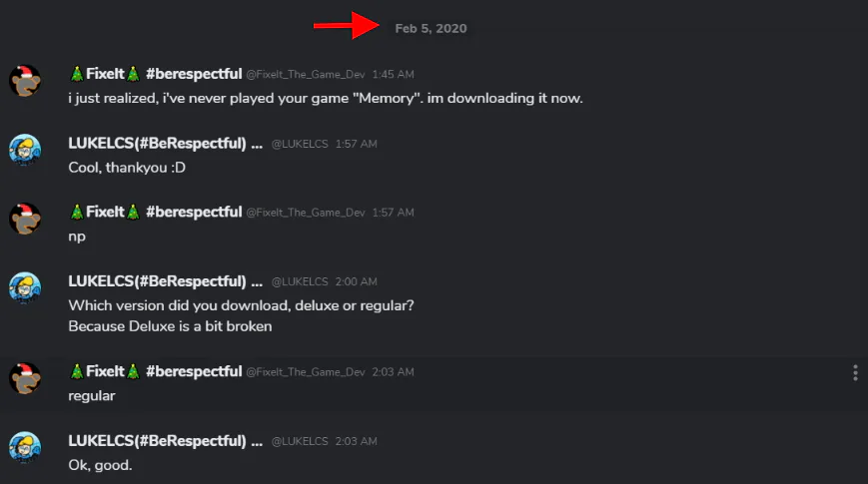Click FixeIt #berespectful username above "regular"
The width and height of the screenshot is (868, 484).
[156, 371]
